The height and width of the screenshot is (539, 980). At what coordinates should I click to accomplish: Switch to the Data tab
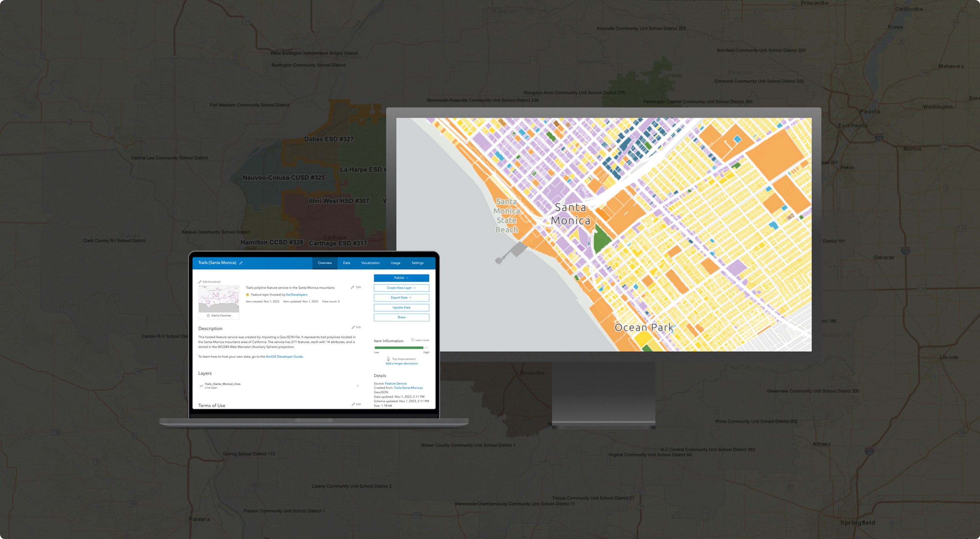(346, 263)
